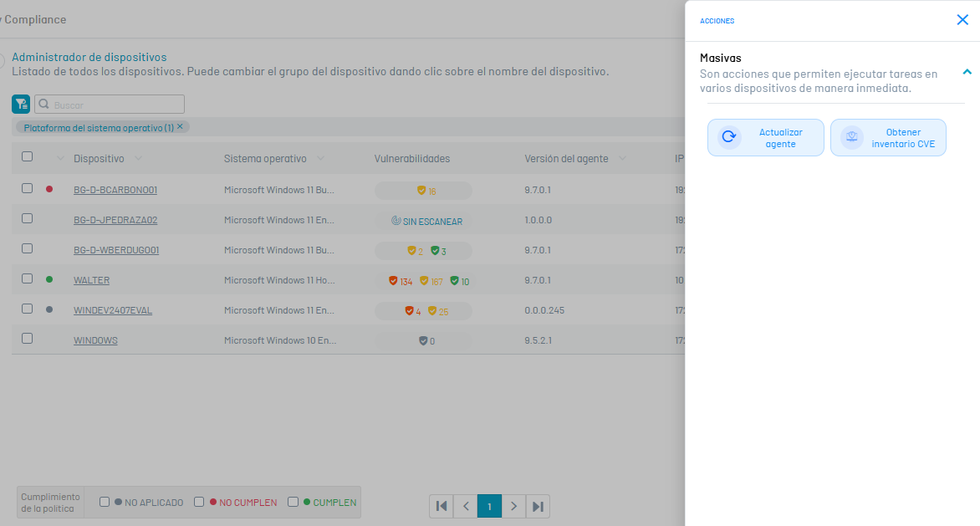
Task: Open the filter options icon
Action: 21,105
